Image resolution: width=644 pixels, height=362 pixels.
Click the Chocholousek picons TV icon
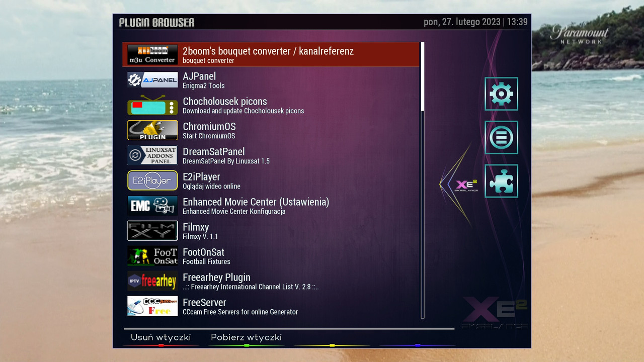pyautogui.click(x=152, y=105)
